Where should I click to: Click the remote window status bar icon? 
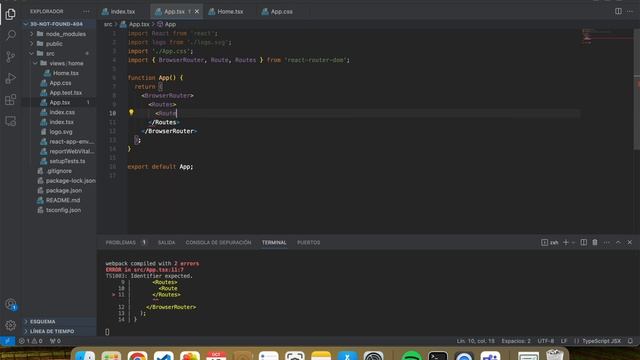point(7,341)
